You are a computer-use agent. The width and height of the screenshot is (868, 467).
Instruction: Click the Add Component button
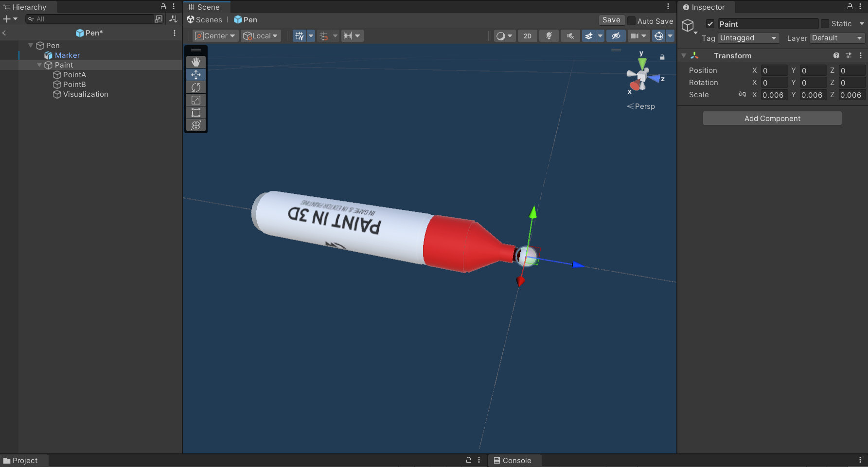[772, 118]
